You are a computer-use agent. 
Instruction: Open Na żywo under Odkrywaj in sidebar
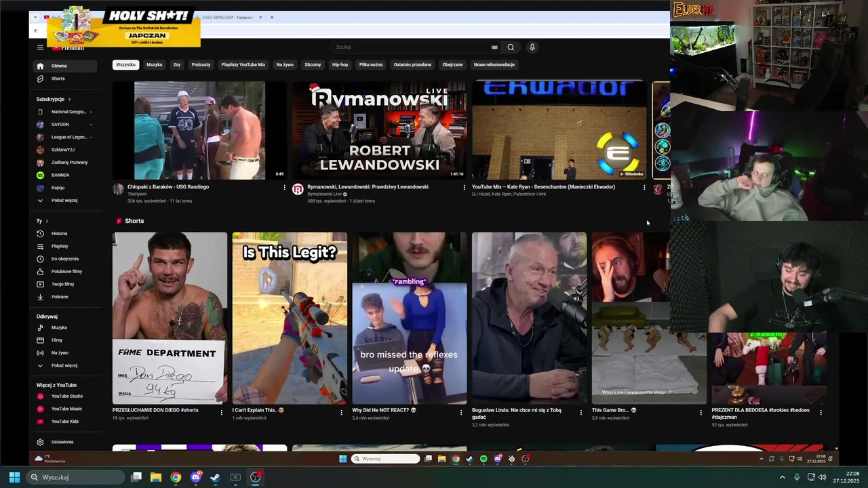[66, 353]
